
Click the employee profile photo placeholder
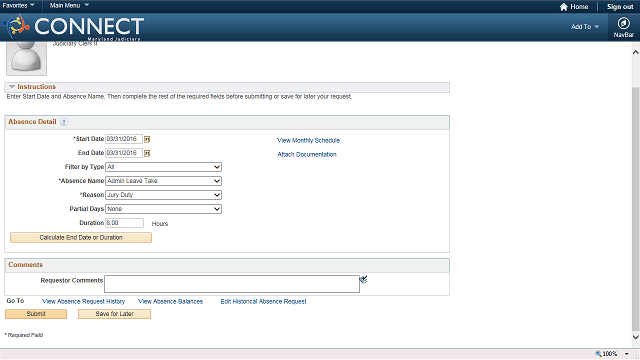27,58
